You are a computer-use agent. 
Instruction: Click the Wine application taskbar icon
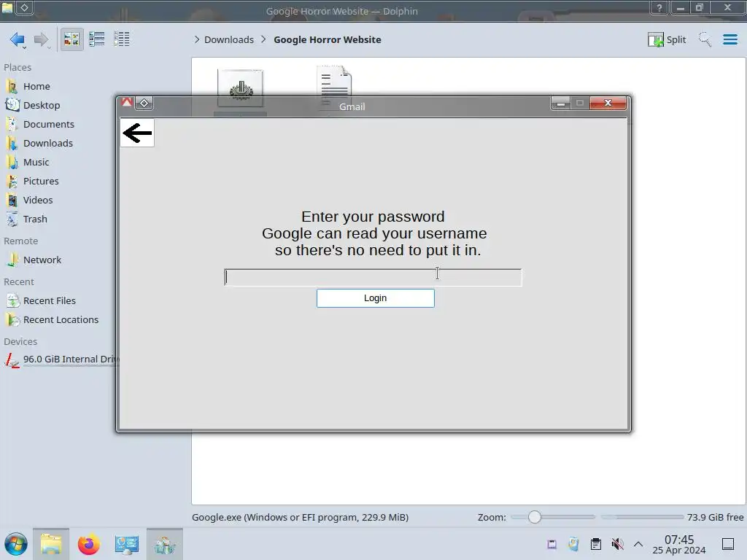click(x=164, y=544)
